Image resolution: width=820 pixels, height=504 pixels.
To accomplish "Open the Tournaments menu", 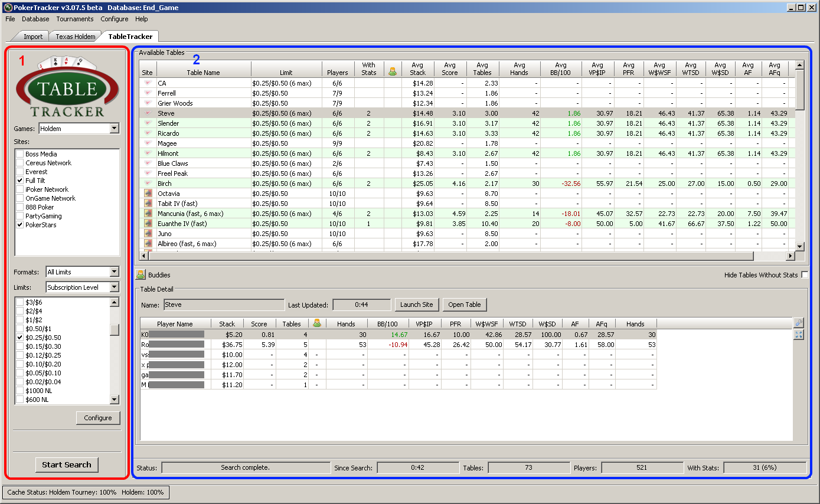I will tap(75, 19).
